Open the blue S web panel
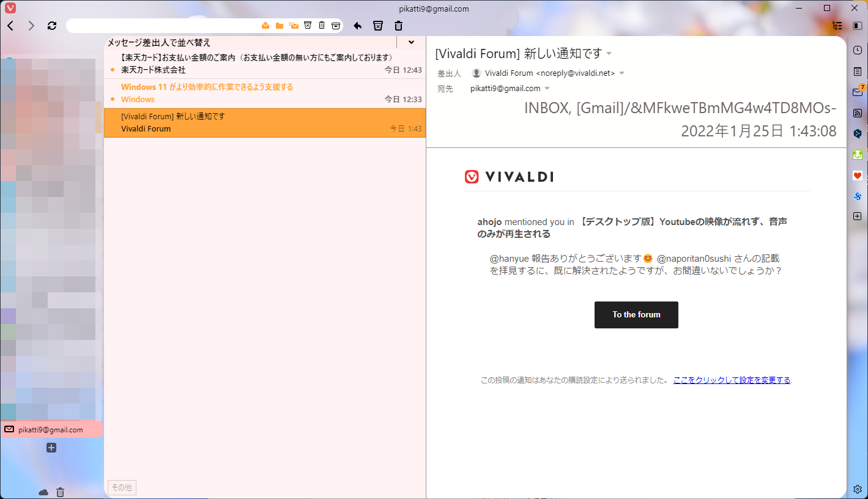The height and width of the screenshot is (499, 868). [x=858, y=196]
